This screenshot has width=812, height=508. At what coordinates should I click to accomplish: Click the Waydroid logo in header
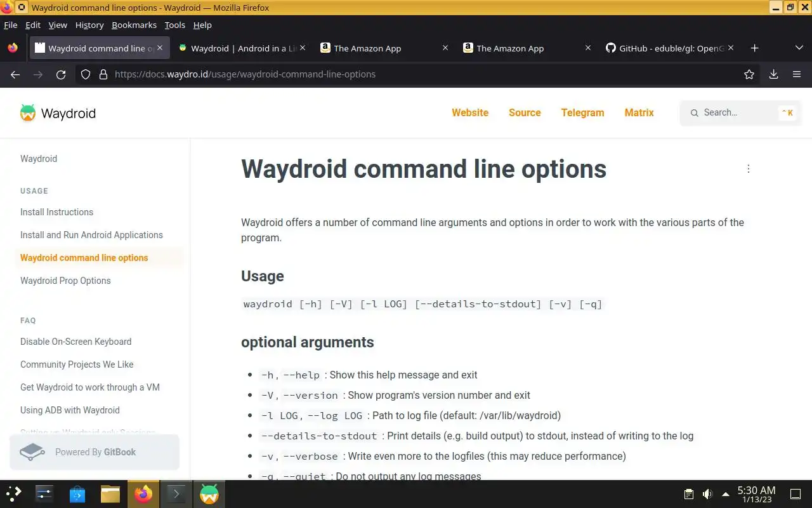click(58, 113)
